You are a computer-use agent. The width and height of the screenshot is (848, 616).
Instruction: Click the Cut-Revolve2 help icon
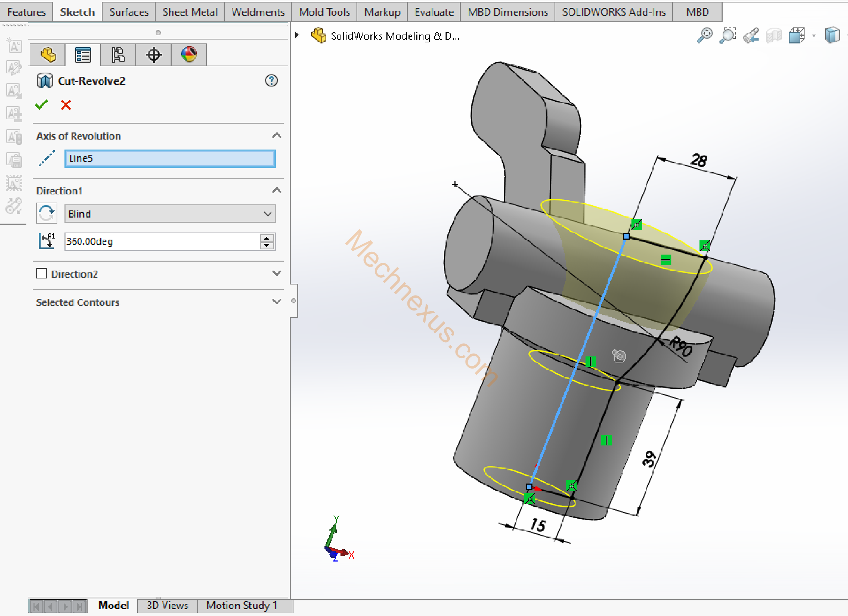coord(271,80)
